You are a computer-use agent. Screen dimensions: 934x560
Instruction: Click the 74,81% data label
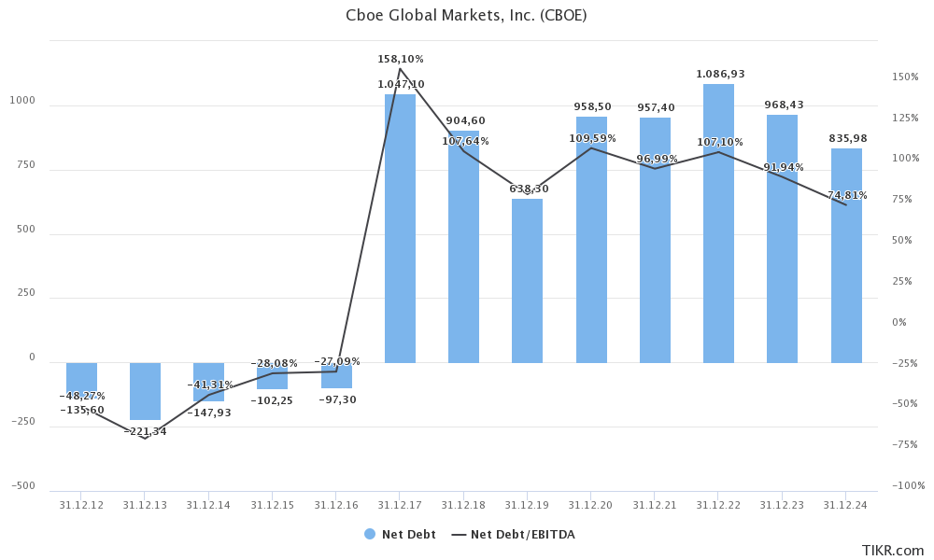(847, 195)
